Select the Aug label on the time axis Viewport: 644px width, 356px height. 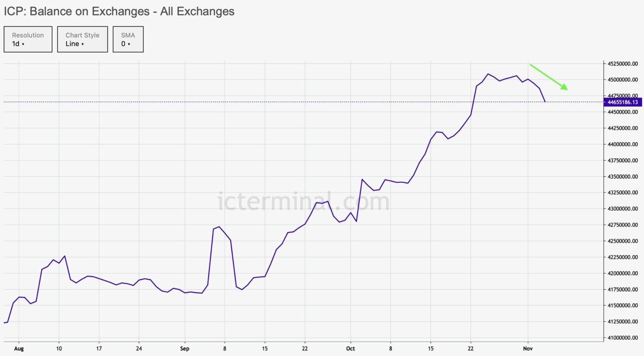coord(19,348)
